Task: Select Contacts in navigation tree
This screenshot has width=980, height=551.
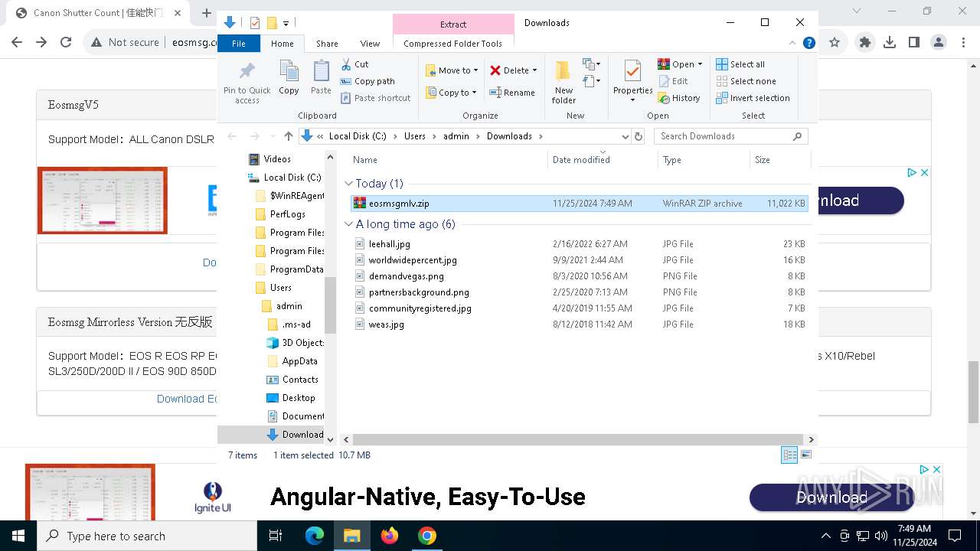Action: (300, 380)
